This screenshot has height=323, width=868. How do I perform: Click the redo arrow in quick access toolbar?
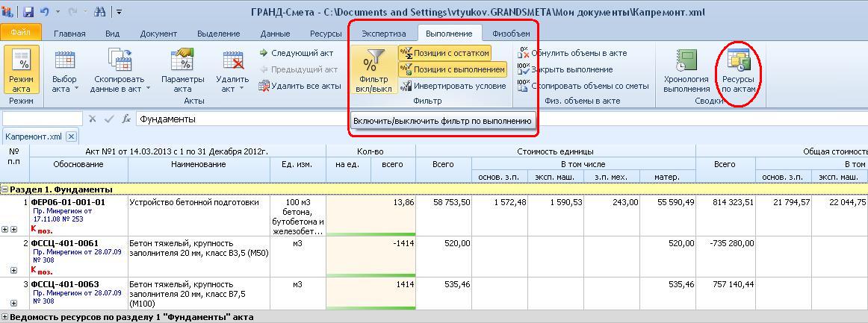74,12
